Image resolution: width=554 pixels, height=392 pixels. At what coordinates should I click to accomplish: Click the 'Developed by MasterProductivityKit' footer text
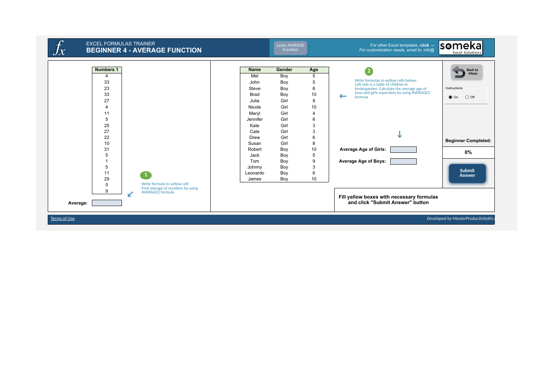(460, 219)
